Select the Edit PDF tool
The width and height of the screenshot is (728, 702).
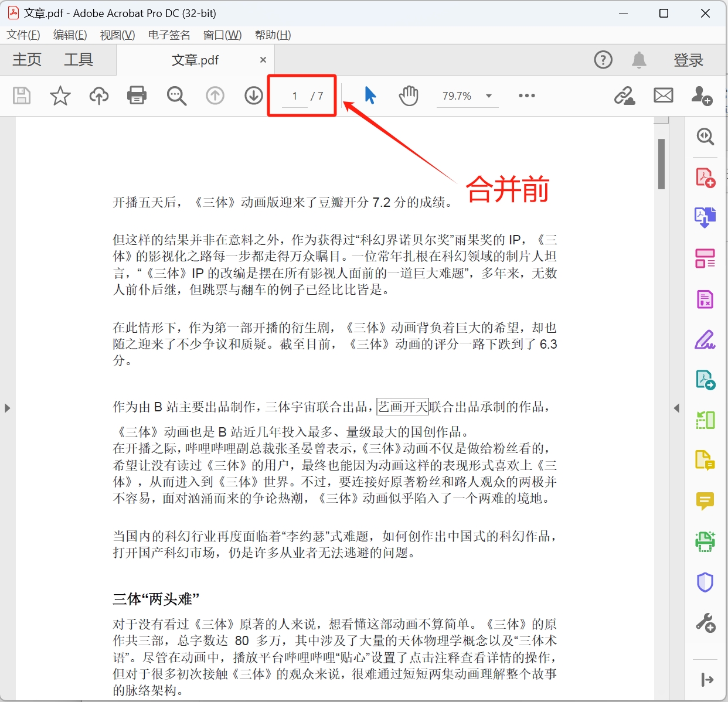[x=705, y=258]
